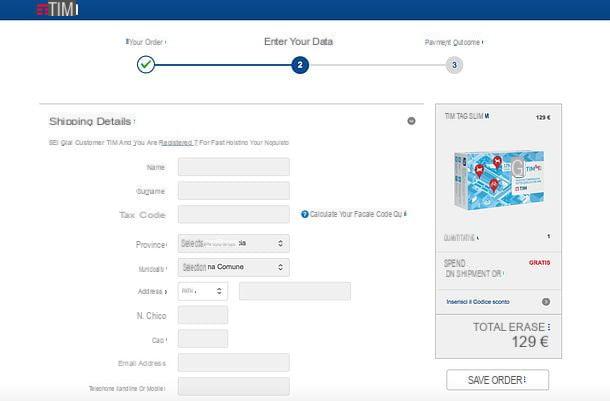Select the step 2 circle, Enter Your Data
Viewport: 610px width, 401px height.
[300, 65]
